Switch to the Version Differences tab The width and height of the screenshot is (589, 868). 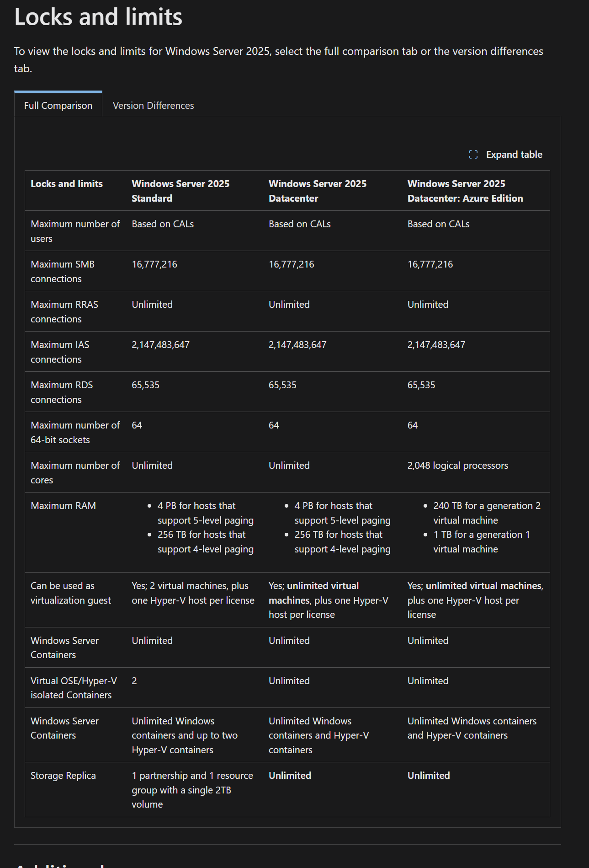click(x=153, y=106)
